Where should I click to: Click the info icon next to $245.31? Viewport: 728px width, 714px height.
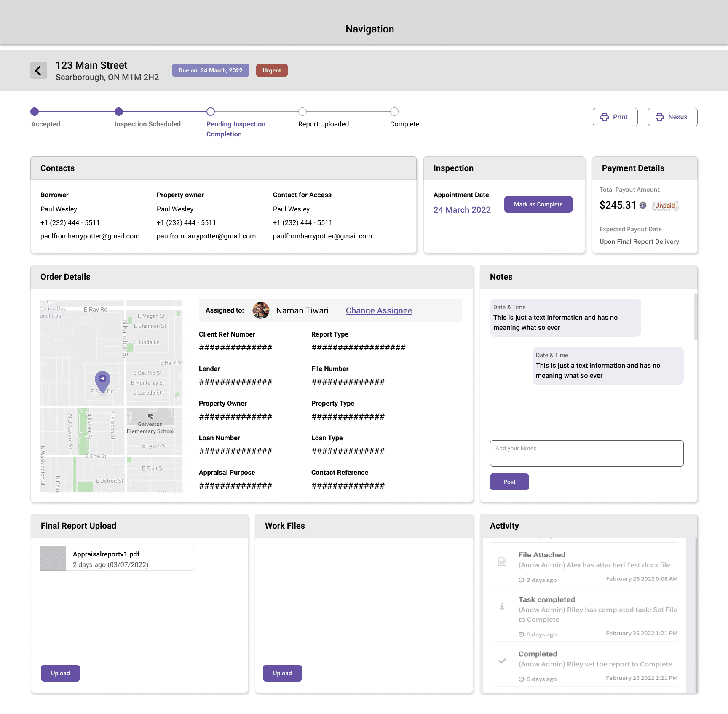click(642, 206)
